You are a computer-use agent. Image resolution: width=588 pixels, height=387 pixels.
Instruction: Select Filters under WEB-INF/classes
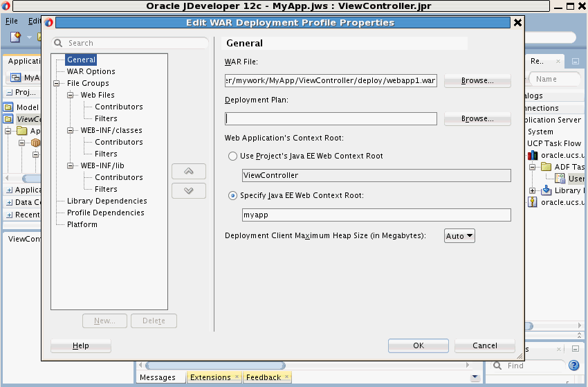pos(106,154)
